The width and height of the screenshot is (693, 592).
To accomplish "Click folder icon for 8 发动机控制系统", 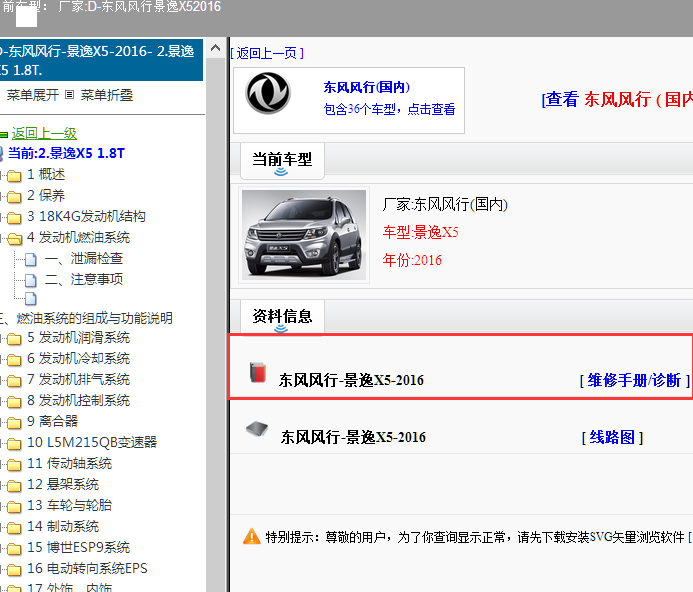I will pyautogui.click(x=14, y=401).
